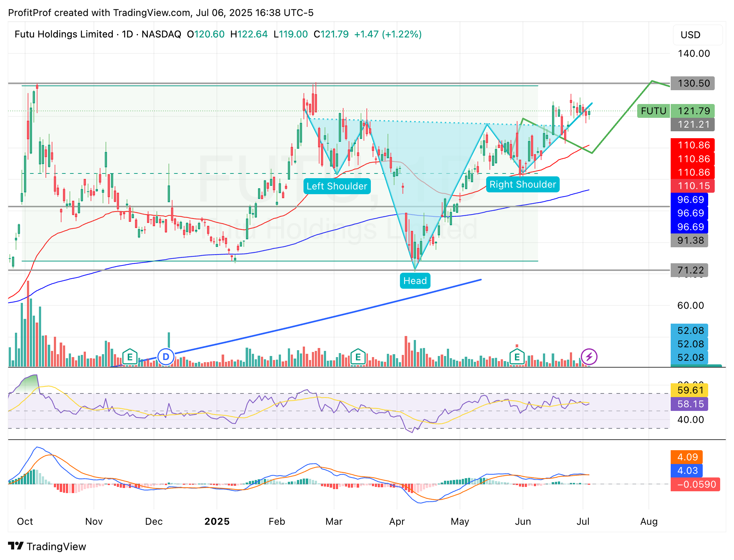This screenshot has width=734, height=560.
Task: Click the 140.00 price axis tick
Action: pos(694,53)
